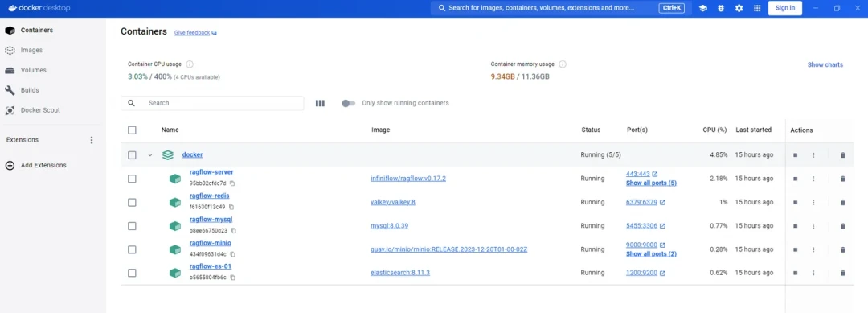Open port link 6379:6379
Screen dimensions: 868x313
[x=641, y=202]
